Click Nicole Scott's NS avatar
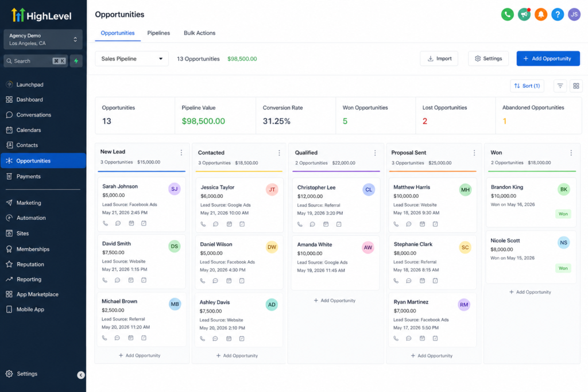 563,242
